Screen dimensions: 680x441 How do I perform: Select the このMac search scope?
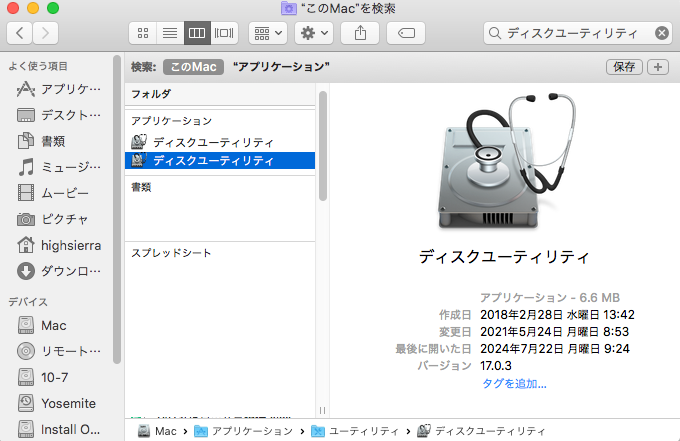click(193, 67)
